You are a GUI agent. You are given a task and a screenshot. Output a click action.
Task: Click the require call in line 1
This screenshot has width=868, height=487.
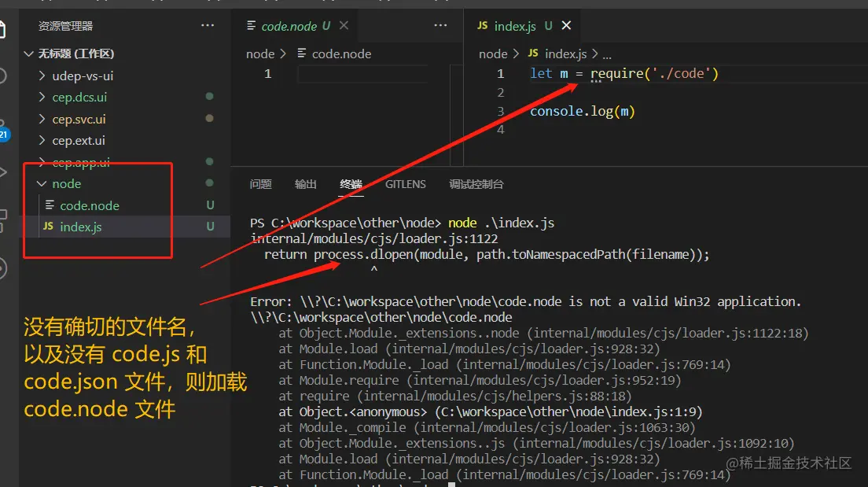coord(654,74)
